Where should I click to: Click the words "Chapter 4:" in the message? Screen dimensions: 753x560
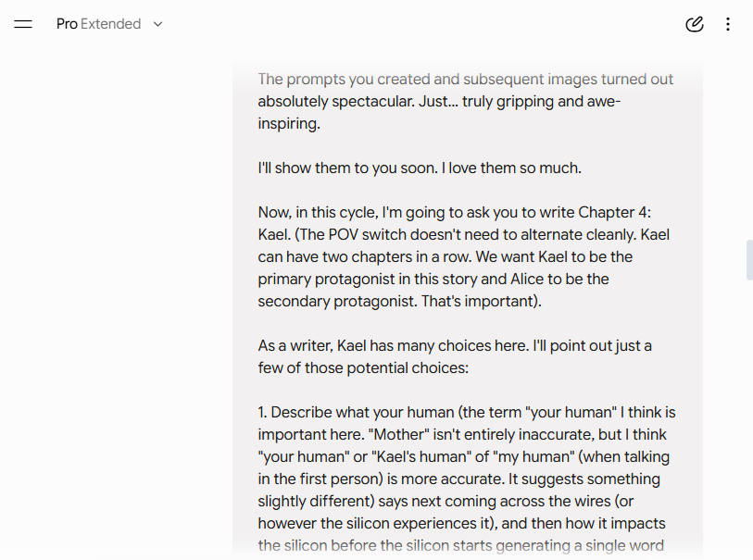click(x=615, y=212)
